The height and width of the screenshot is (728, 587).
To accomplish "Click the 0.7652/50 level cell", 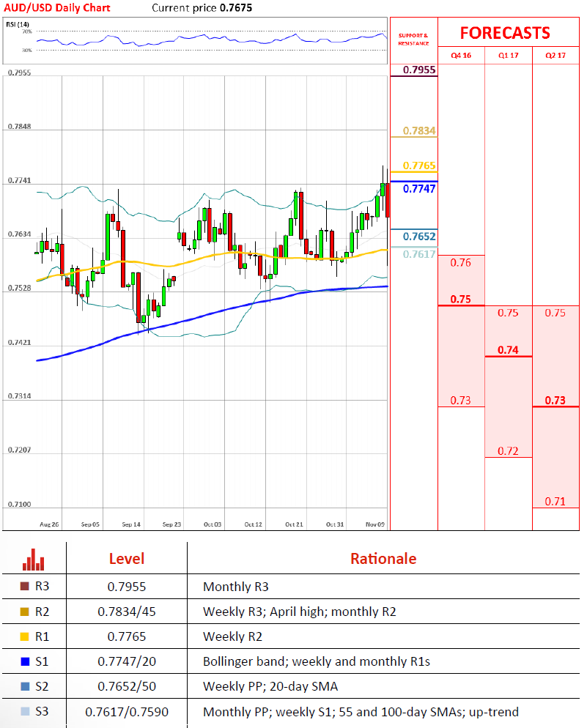I will click(126, 686).
